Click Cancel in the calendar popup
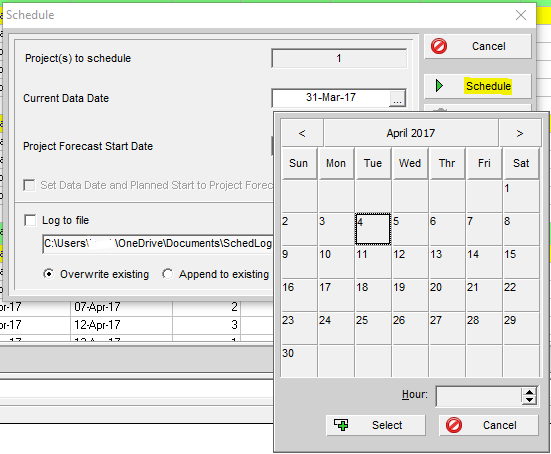The height and width of the screenshot is (454, 551). click(489, 425)
